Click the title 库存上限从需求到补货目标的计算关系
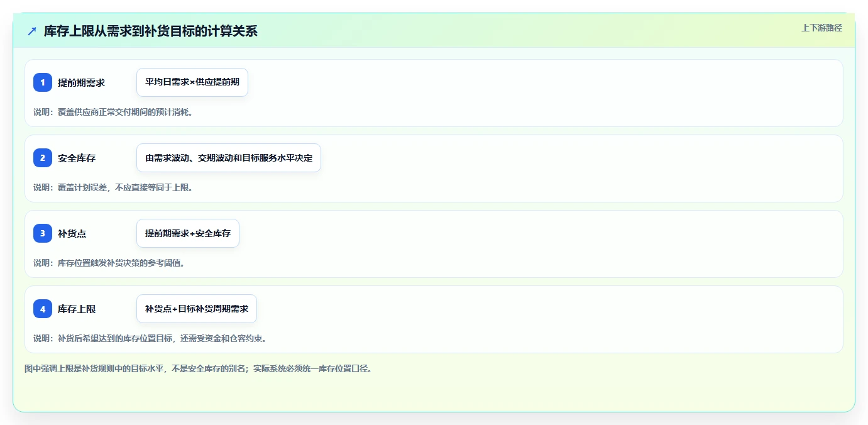The width and height of the screenshot is (868, 425). tap(151, 31)
